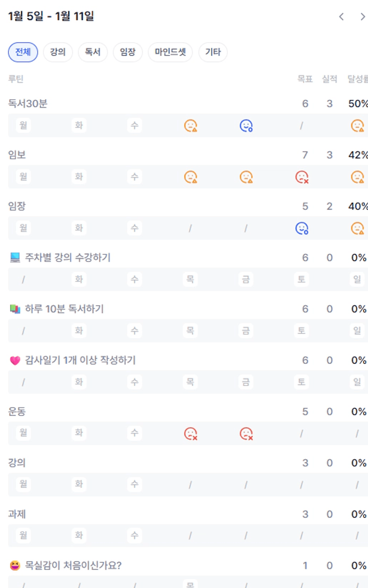
Task: Click the red failed face in 임보 row
Action: coord(302,177)
